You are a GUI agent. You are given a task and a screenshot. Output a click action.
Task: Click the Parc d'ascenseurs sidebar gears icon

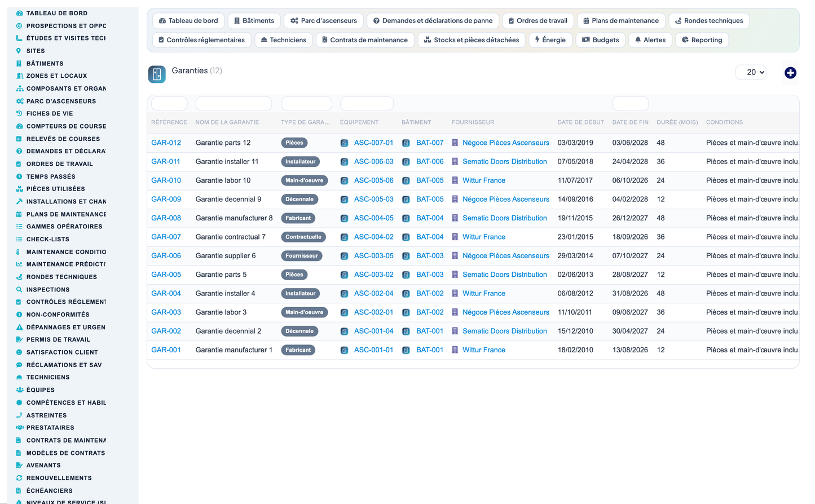click(x=19, y=101)
